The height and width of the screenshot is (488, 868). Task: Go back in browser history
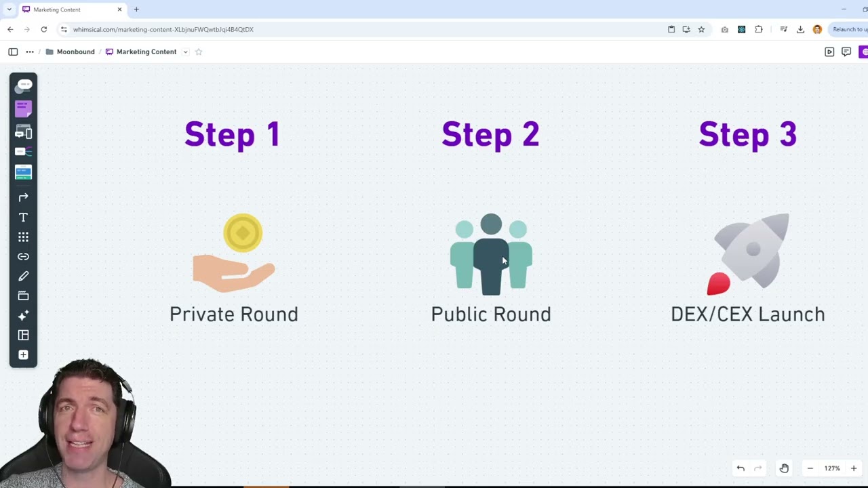tap(10, 29)
